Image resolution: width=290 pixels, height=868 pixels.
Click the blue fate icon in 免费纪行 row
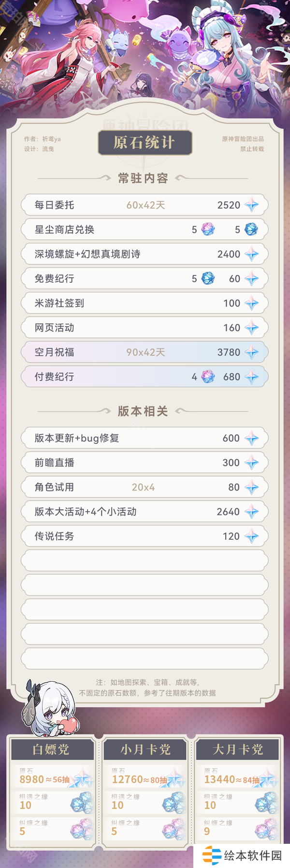pyautogui.click(x=208, y=278)
